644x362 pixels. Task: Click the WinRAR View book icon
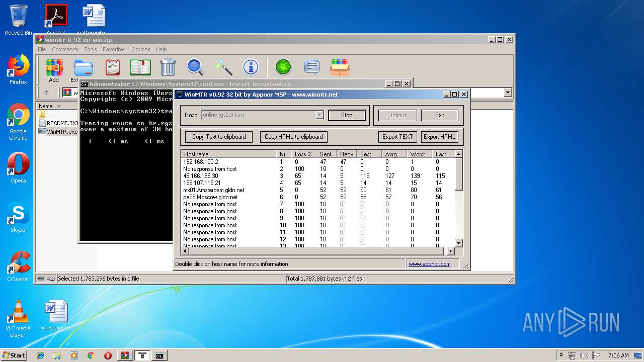coord(140,67)
